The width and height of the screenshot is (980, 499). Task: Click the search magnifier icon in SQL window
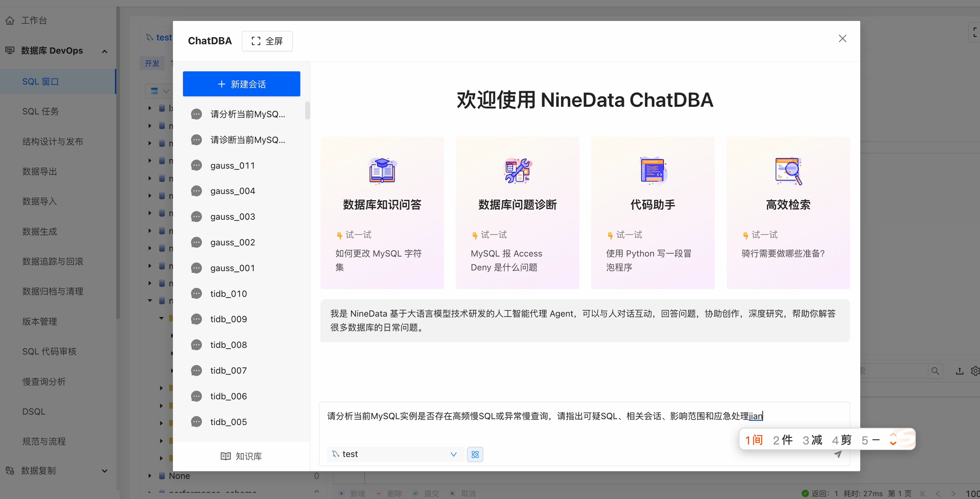click(935, 371)
